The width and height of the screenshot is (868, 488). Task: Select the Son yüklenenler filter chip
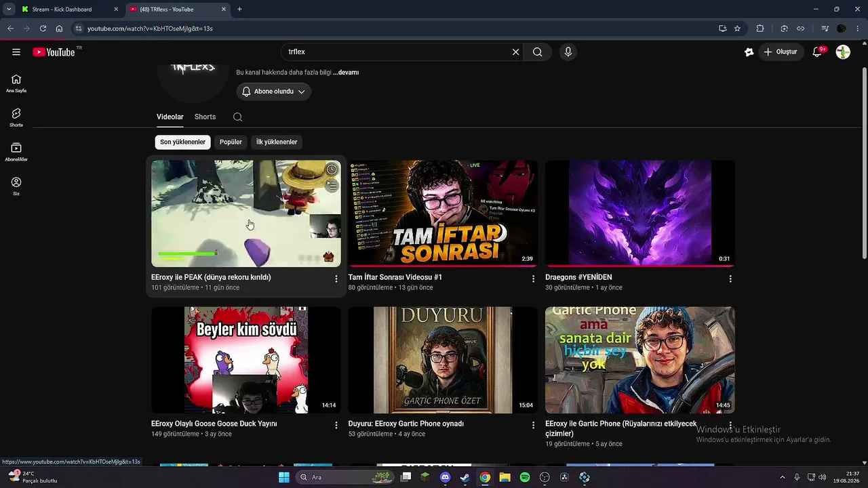click(182, 142)
